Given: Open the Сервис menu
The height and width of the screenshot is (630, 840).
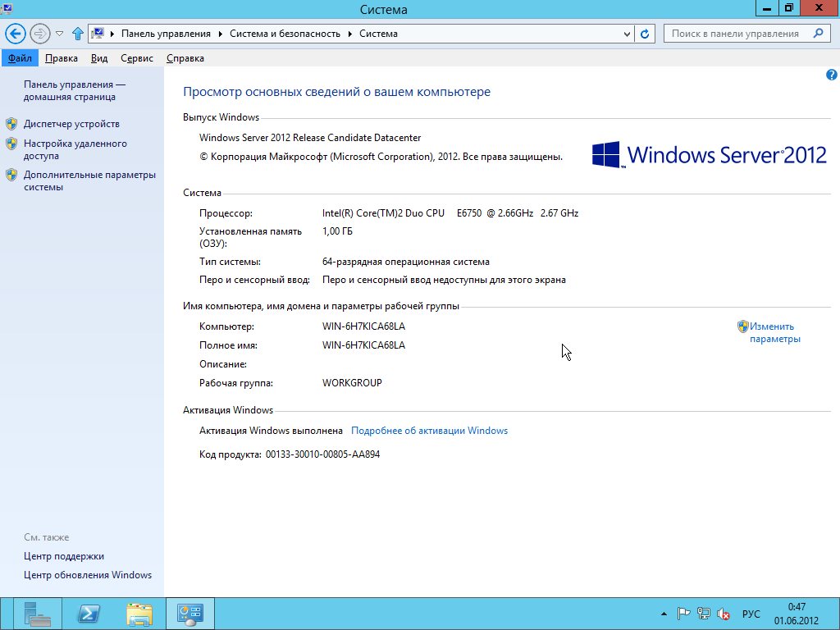Looking at the screenshot, I should [137, 58].
